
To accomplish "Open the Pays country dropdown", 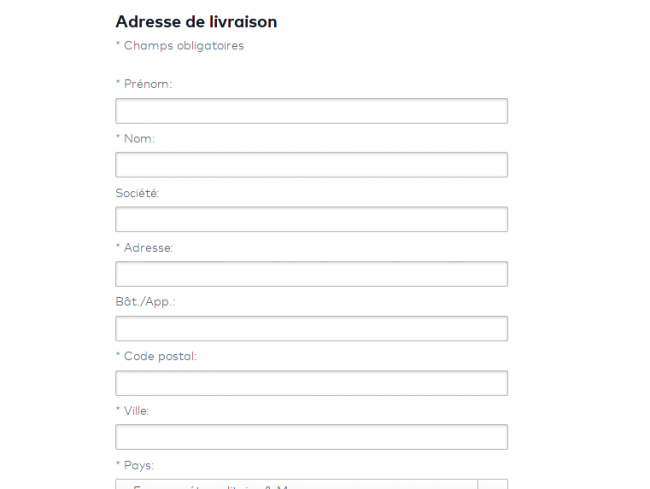I will (x=296, y=485).
